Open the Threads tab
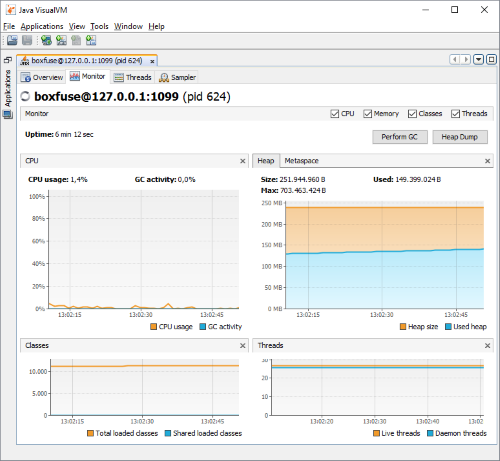This screenshot has height=461, width=500. (132, 77)
